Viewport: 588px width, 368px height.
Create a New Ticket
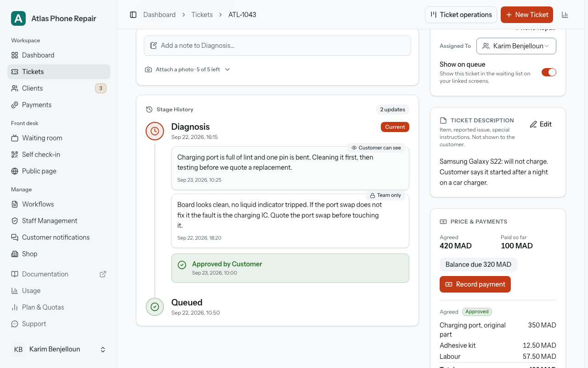[527, 15]
